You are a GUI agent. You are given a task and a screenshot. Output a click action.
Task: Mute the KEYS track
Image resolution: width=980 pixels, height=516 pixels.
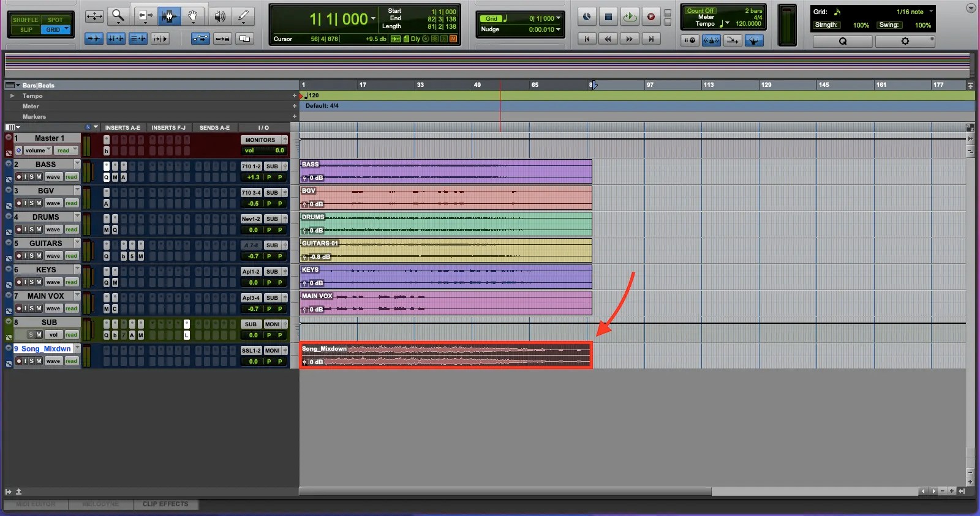tap(39, 282)
